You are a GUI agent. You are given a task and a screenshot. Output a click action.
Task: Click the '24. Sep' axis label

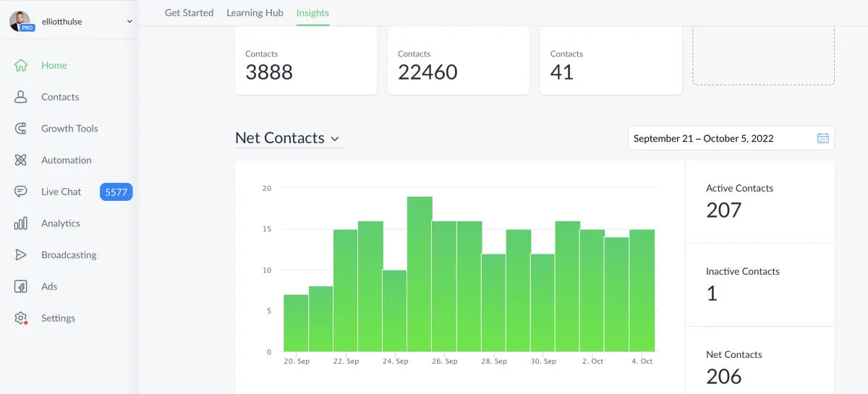click(x=395, y=361)
